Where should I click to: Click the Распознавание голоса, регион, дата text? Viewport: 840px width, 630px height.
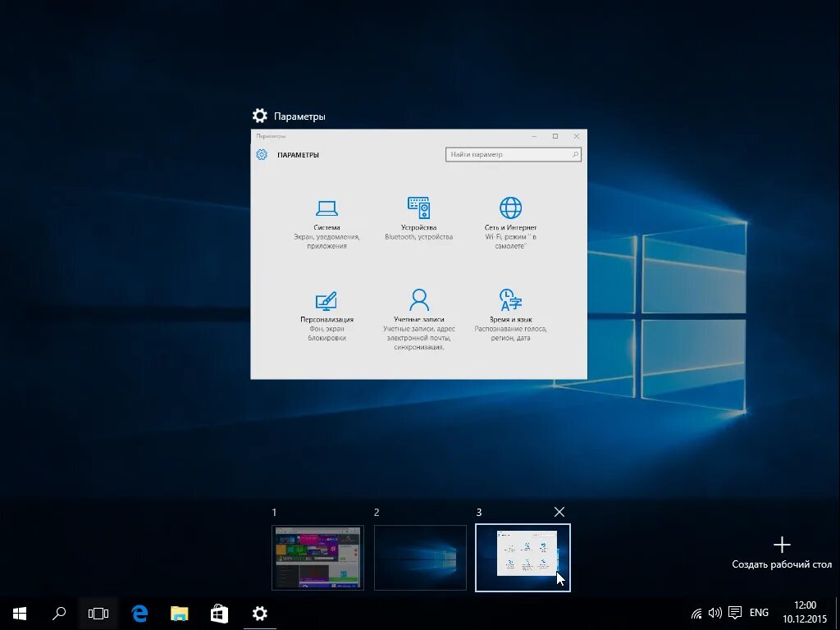click(x=510, y=333)
